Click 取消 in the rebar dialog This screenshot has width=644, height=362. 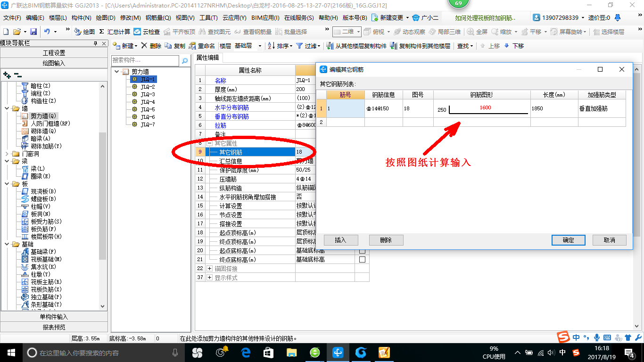[x=610, y=240]
